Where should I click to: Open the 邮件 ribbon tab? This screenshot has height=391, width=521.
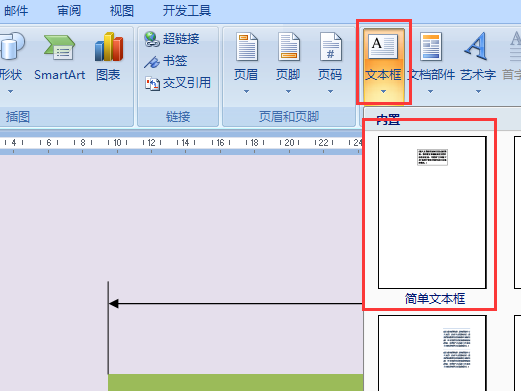coord(16,11)
